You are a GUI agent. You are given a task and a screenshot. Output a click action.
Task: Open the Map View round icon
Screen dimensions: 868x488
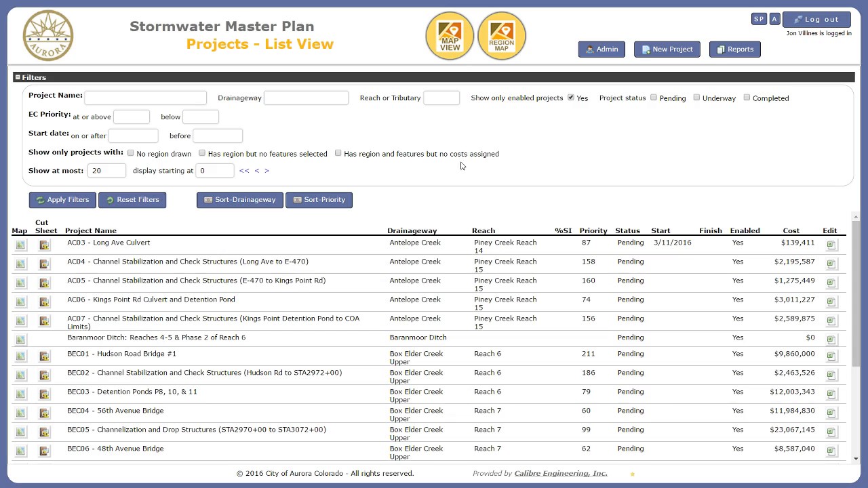pyautogui.click(x=450, y=36)
